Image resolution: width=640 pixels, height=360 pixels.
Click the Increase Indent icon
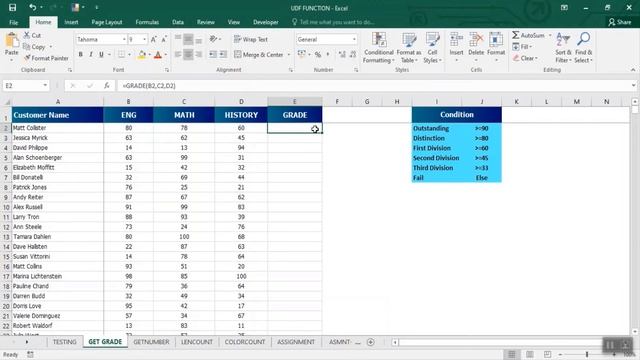tap(223, 54)
